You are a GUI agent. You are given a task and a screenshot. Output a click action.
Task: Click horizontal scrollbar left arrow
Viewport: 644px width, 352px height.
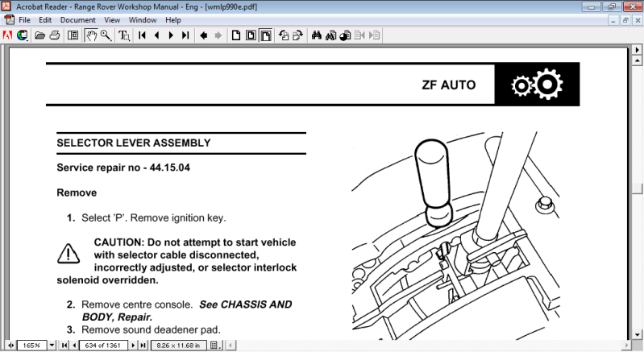[231, 346]
